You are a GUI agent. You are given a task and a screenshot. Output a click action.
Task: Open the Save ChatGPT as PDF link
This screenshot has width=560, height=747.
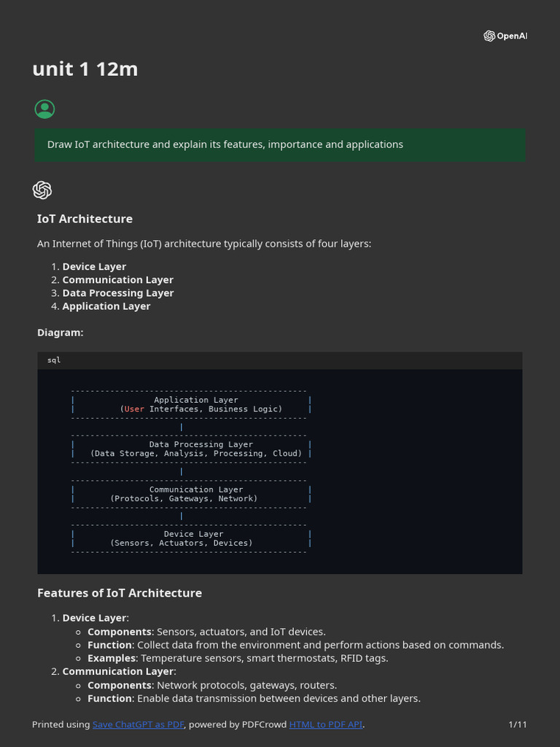[139, 724]
